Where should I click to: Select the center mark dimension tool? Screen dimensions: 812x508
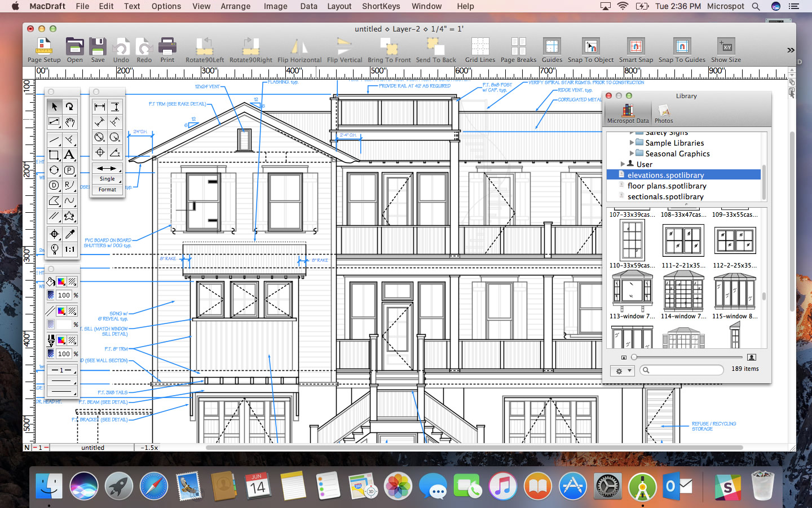coord(100,152)
